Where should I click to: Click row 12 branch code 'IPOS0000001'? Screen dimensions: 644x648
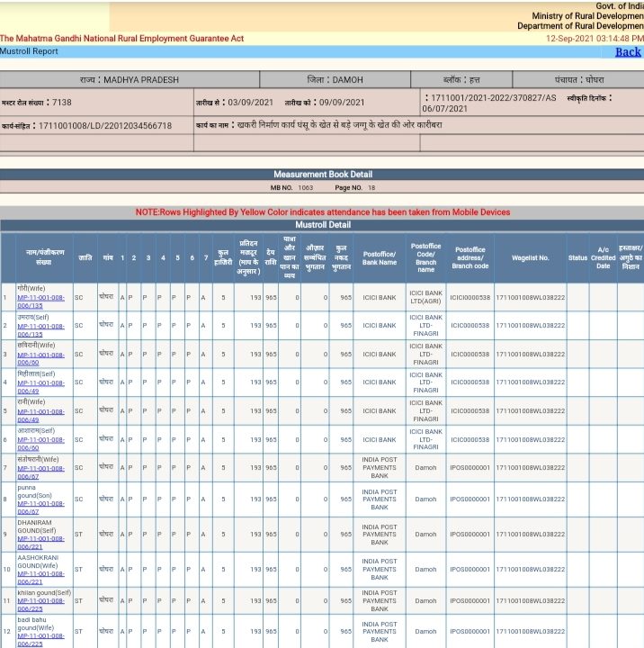tap(470, 632)
